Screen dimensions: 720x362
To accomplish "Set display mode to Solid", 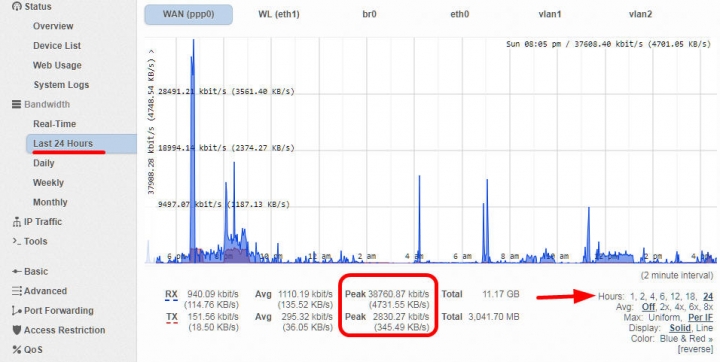I will pyautogui.click(x=680, y=328).
